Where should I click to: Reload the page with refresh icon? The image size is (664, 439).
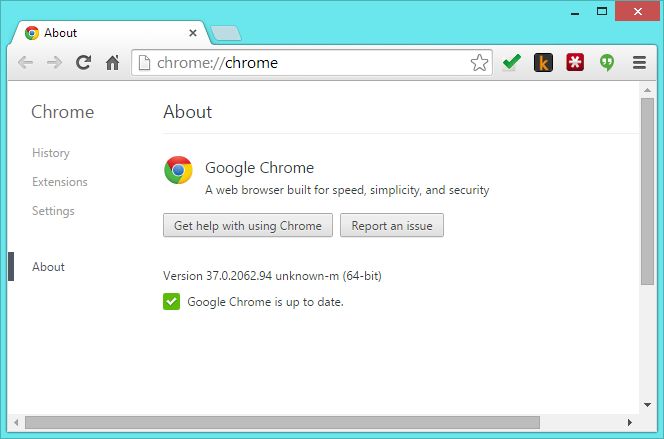pos(83,63)
